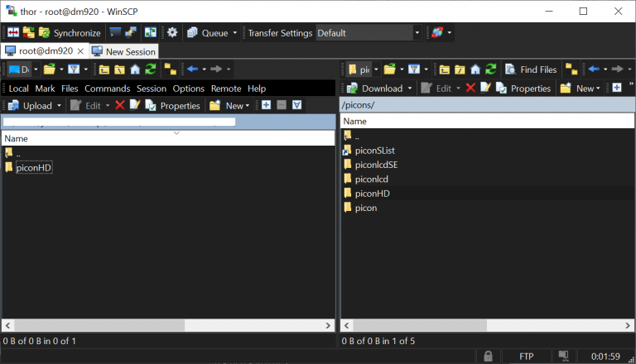Click the local path address bar

pos(168,122)
